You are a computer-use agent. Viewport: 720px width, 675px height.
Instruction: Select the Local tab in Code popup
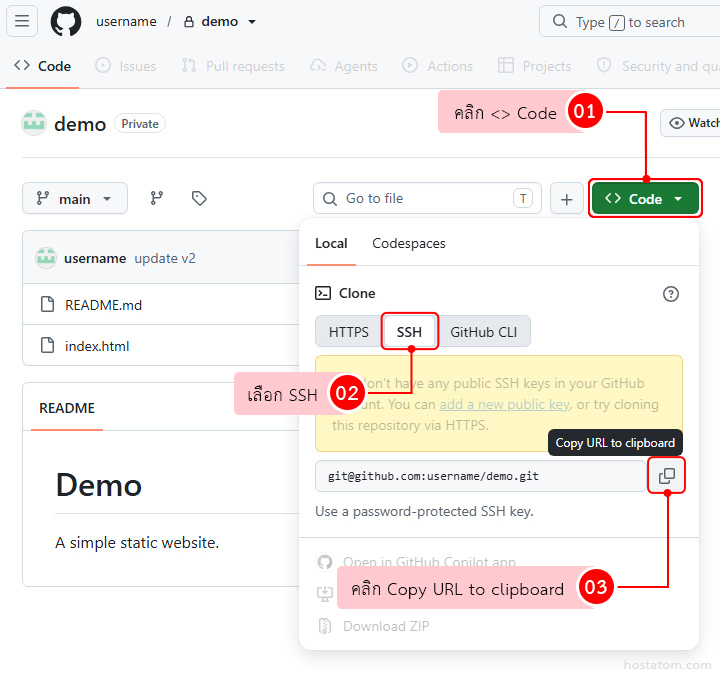coord(331,243)
